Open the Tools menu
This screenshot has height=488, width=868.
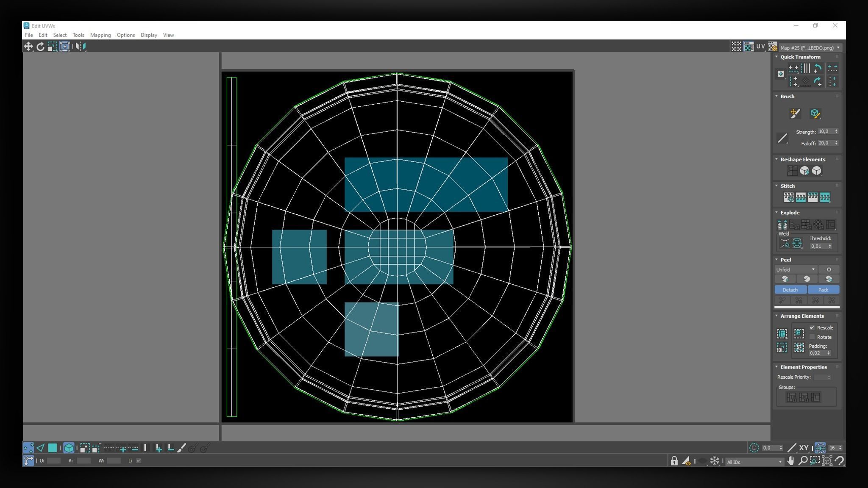(78, 35)
